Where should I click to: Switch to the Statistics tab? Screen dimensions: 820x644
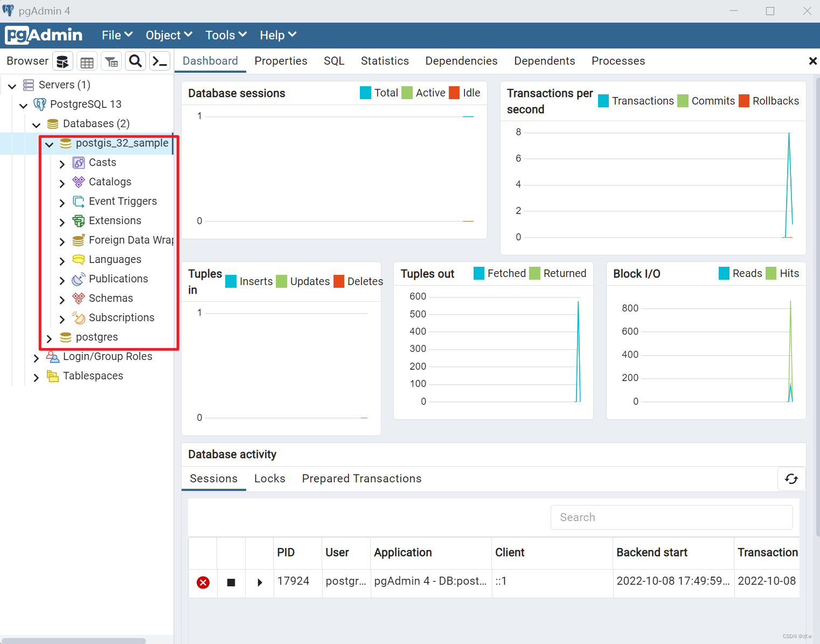click(x=385, y=61)
